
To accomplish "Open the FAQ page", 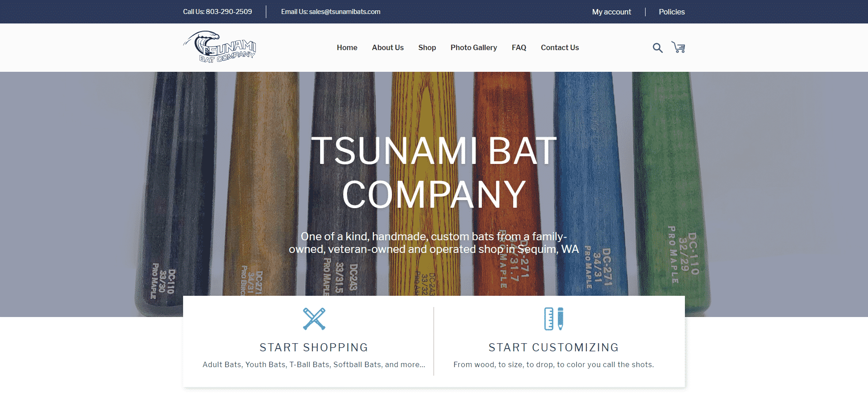I will point(519,47).
